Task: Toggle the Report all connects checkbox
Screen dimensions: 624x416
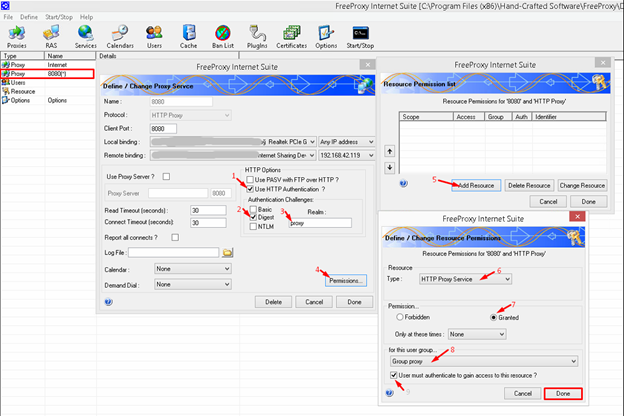Action: 175,237
